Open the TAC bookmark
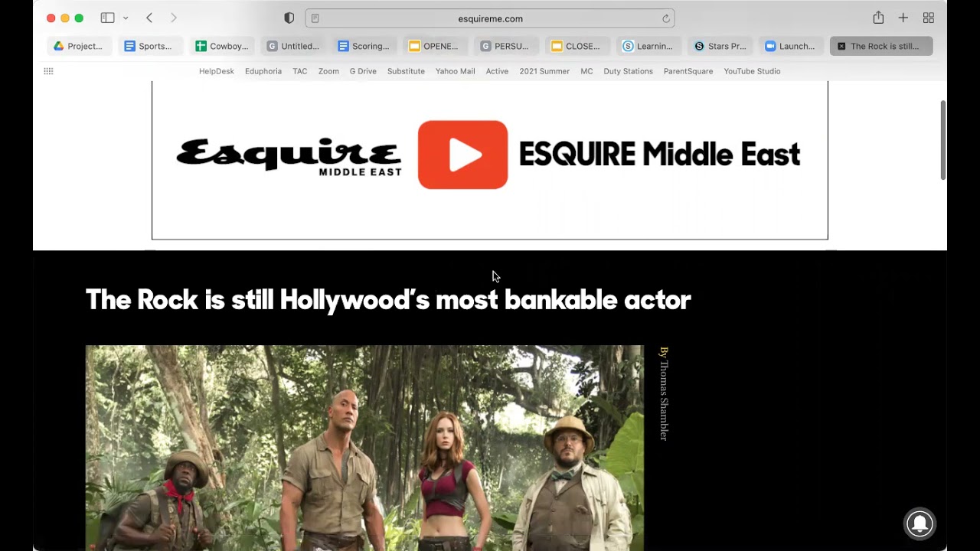 300,71
